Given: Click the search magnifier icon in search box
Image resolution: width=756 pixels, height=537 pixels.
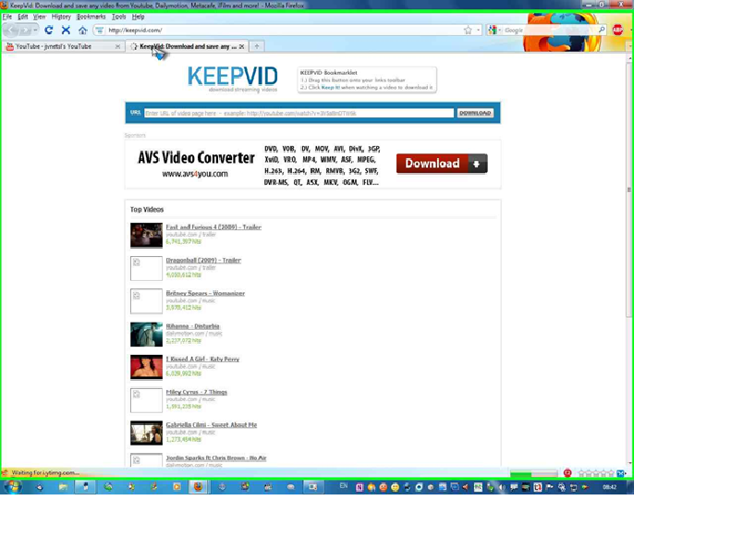Looking at the screenshot, I should [602, 31].
